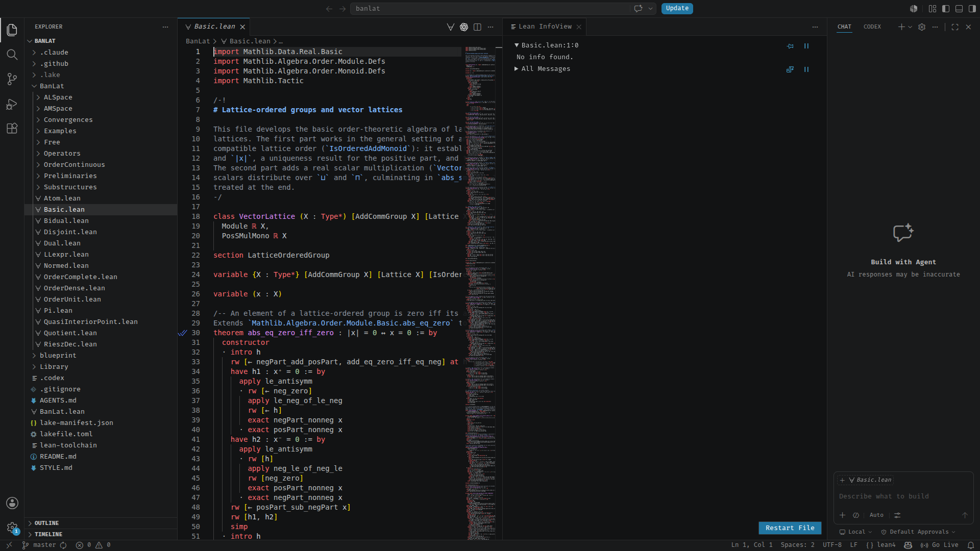The width and height of the screenshot is (980, 551).
Task: Click the Restart File button
Action: click(x=790, y=528)
